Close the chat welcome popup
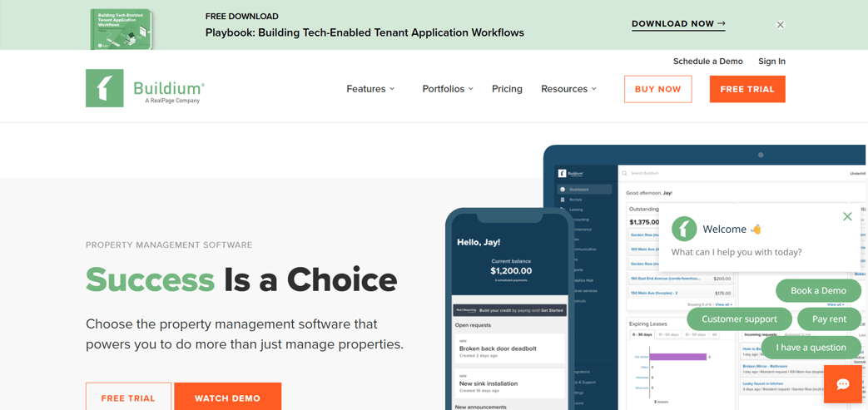Image resolution: width=868 pixels, height=410 pixels. [x=847, y=216]
